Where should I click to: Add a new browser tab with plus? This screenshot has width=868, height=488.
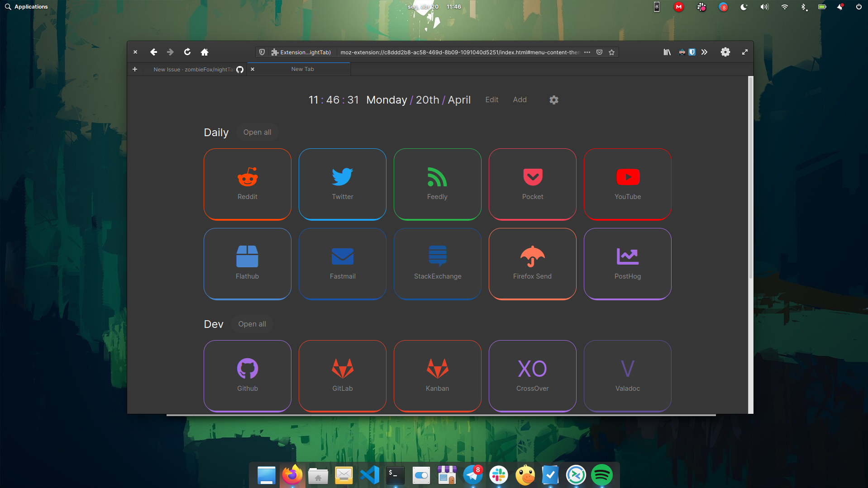[x=134, y=69]
